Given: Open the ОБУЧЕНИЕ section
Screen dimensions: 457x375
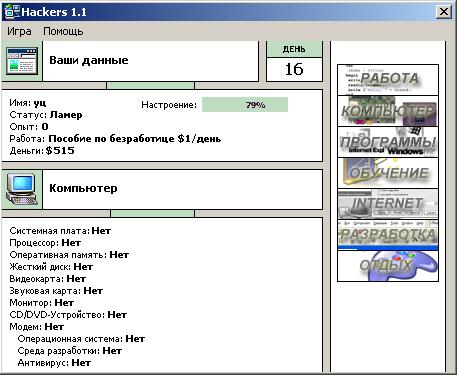Looking at the screenshot, I should 388,173.
